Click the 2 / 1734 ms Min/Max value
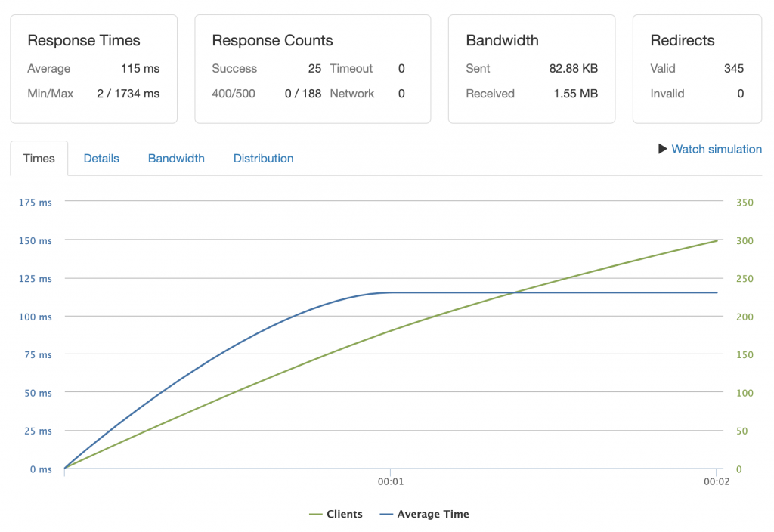774x532 pixels. pos(128,93)
